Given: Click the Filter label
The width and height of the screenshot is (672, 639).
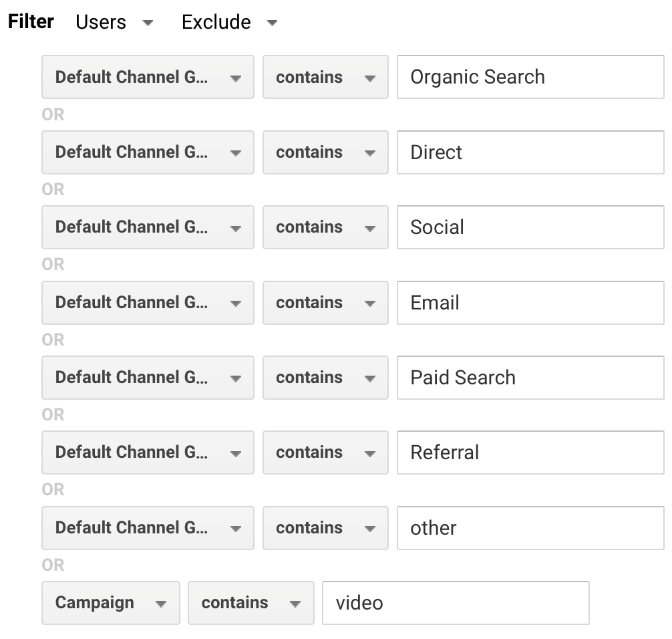Looking at the screenshot, I should 31,21.
